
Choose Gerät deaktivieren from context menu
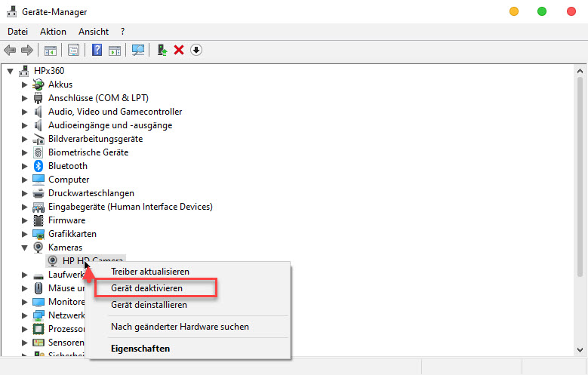tap(189, 288)
